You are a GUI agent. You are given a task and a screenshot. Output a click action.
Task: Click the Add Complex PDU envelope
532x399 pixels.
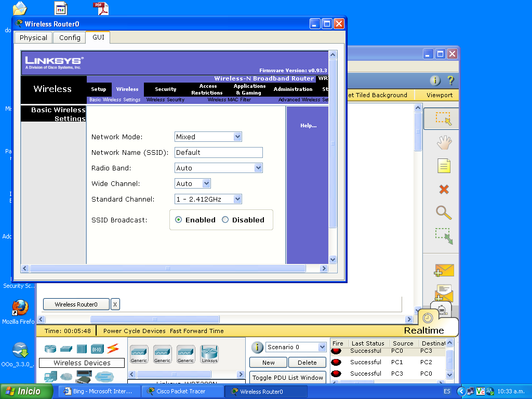444,293
